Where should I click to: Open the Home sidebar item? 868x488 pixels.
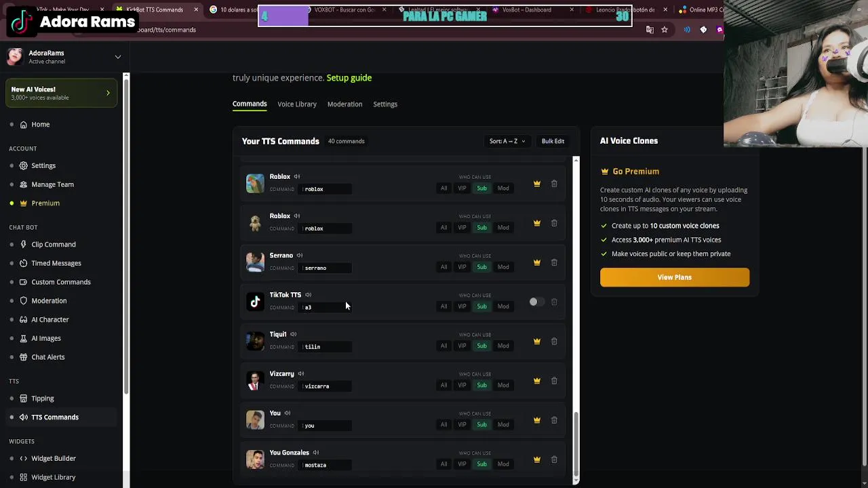[40, 124]
